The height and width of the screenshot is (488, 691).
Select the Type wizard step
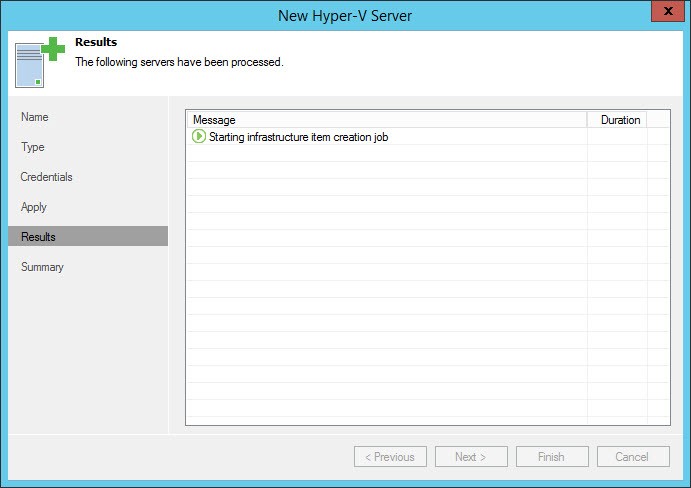pos(33,147)
